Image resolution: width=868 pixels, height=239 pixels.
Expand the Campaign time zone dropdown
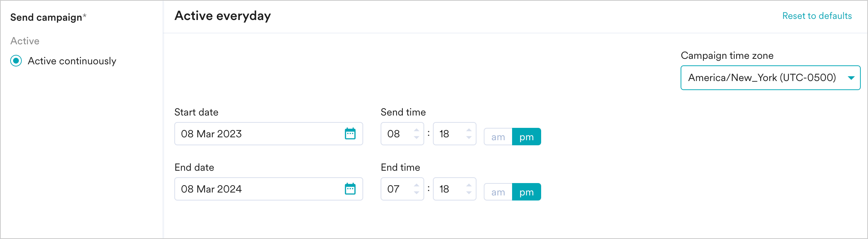(770, 78)
